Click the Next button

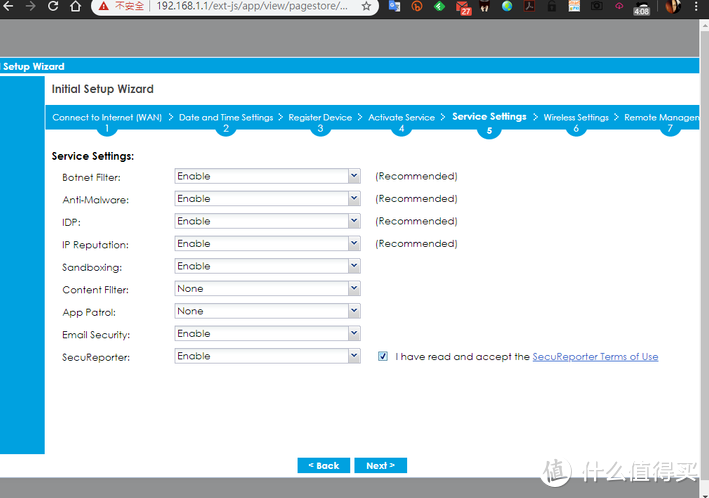[380, 466]
